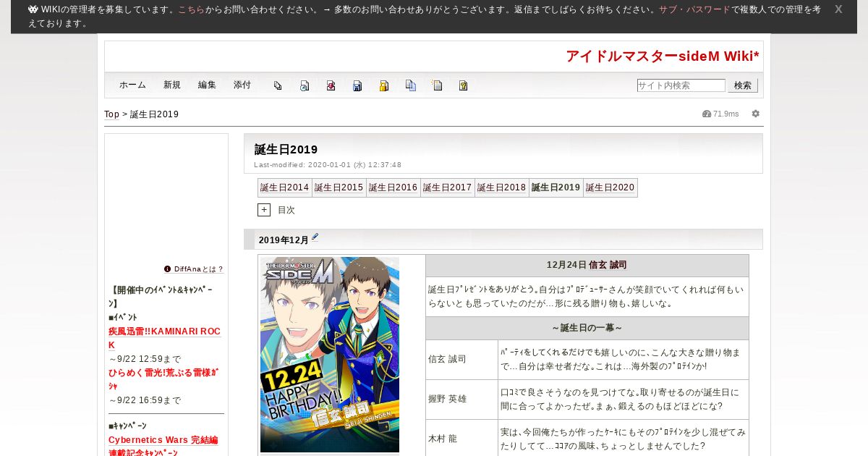Screen dimensions: 868x456
Task: Click the floppy disk backup icon
Action: [357, 85]
